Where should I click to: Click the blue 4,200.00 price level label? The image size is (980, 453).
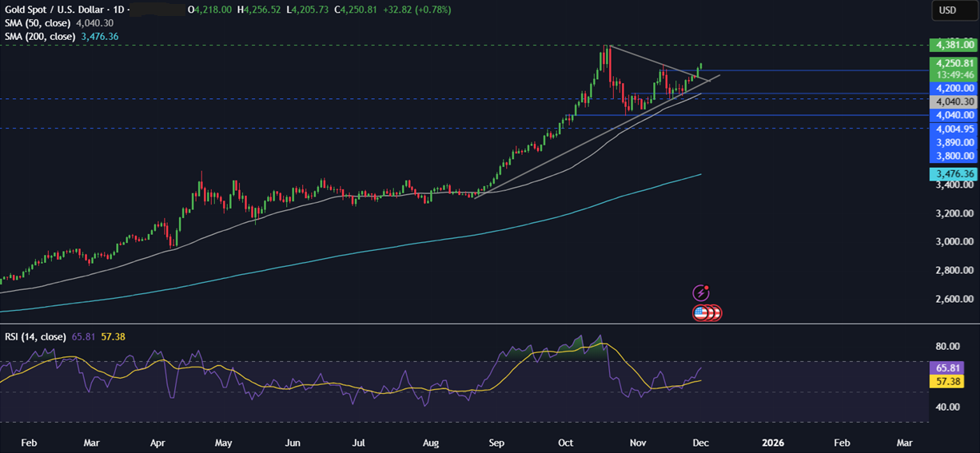(952, 88)
